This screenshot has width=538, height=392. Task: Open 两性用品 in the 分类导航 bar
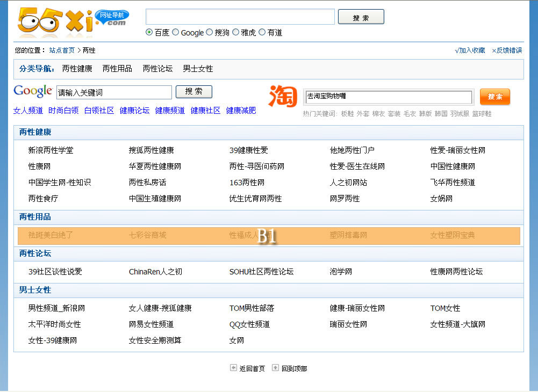click(x=117, y=69)
